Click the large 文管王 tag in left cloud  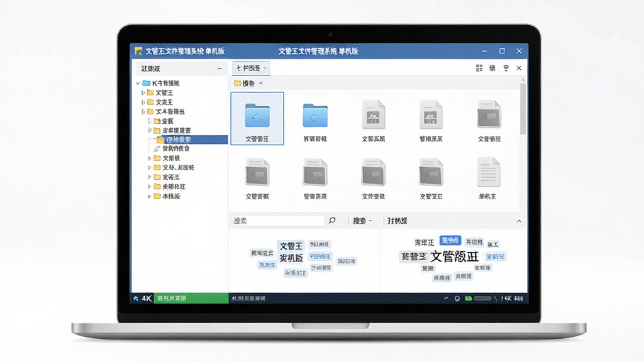click(291, 246)
